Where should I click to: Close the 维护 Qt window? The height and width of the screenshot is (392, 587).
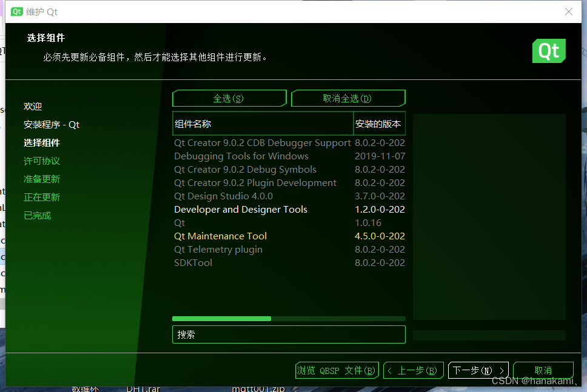tap(569, 12)
